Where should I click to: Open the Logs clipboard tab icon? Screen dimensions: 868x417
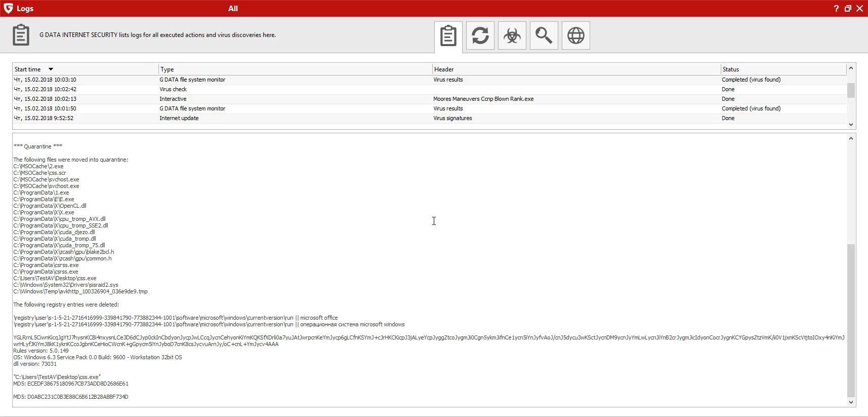tap(448, 36)
